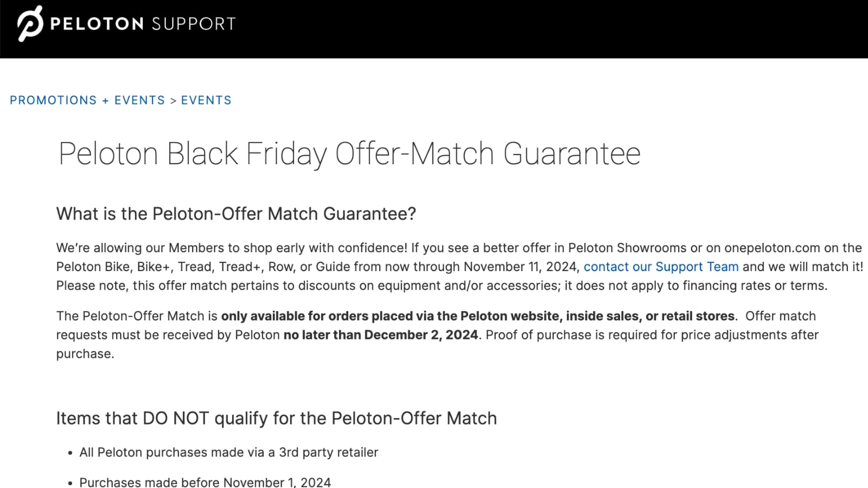Open the Promotions + Events breadcrumb
This screenshot has height=488, width=868.
pos(87,100)
